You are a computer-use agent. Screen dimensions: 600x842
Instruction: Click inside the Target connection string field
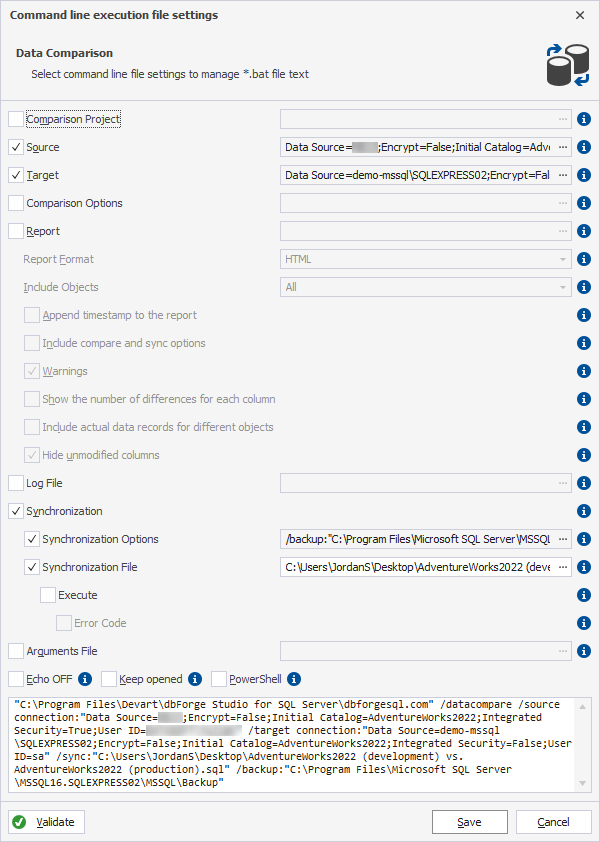[x=418, y=175]
